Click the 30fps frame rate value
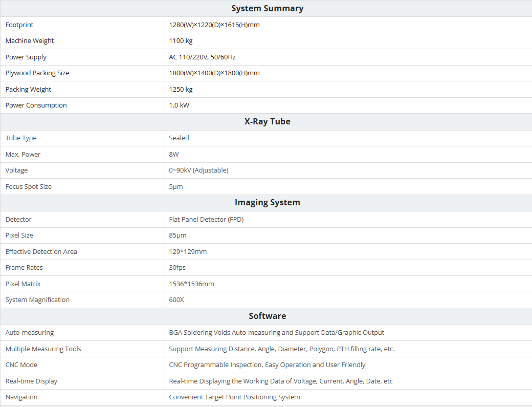 pyautogui.click(x=178, y=268)
